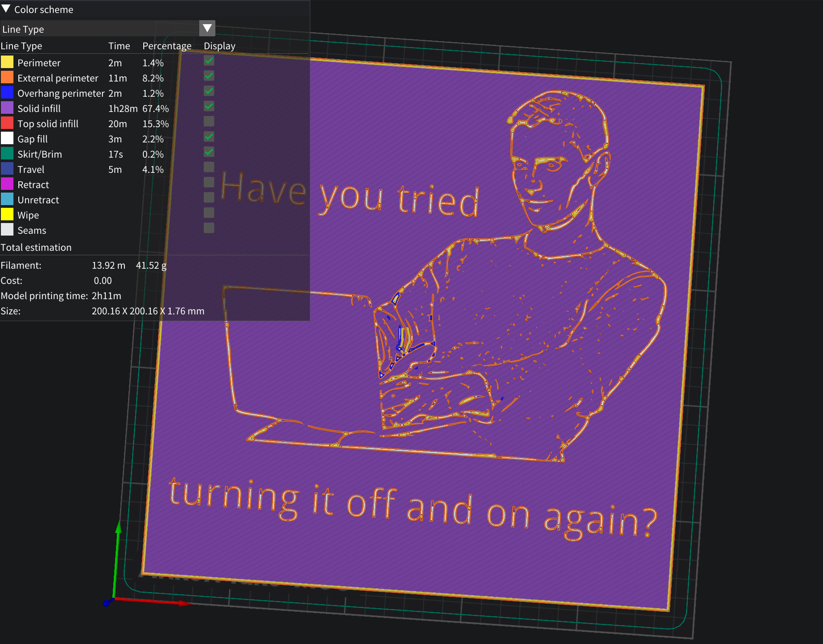Click the purple Solid infill swatch
This screenshot has width=823, height=644.
click(7, 107)
